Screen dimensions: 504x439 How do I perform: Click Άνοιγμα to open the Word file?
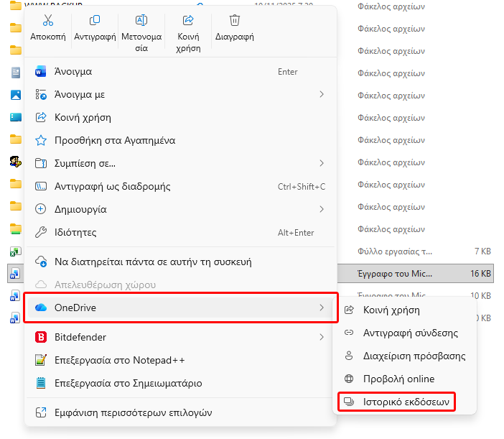click(73, 71)
